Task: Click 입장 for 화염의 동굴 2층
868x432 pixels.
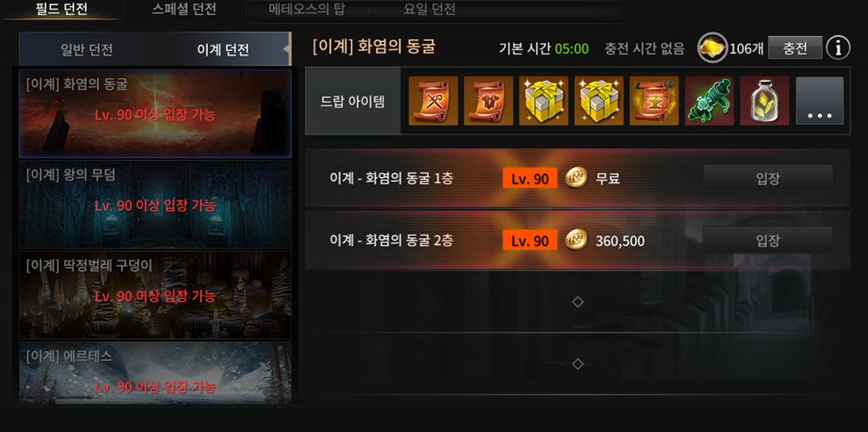Action: click(x=768, y=241)
